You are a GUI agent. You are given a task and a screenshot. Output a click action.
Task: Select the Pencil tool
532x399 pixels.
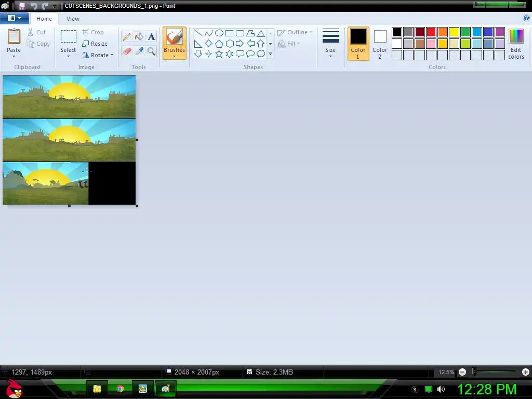pyautogui.click(x=127, y=37)
